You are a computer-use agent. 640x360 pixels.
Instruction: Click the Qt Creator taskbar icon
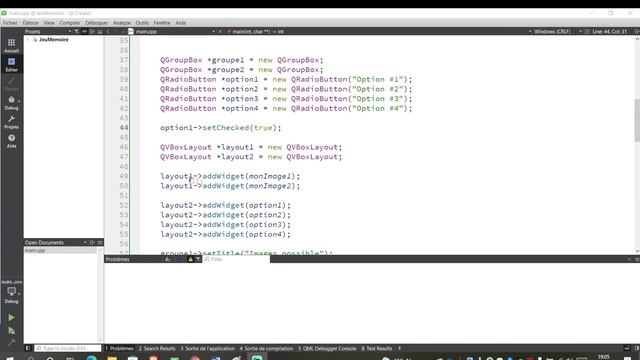257,358
